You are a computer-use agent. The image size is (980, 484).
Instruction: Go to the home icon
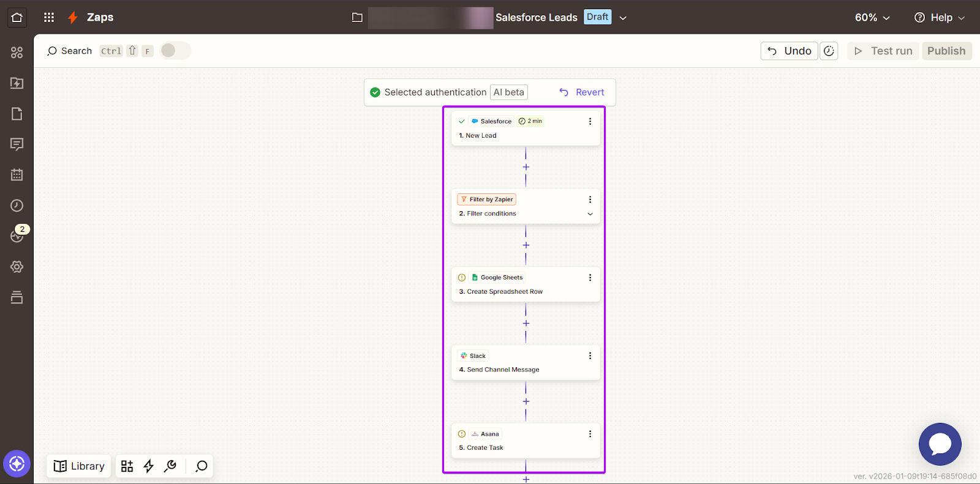click(x=17, y=17)
